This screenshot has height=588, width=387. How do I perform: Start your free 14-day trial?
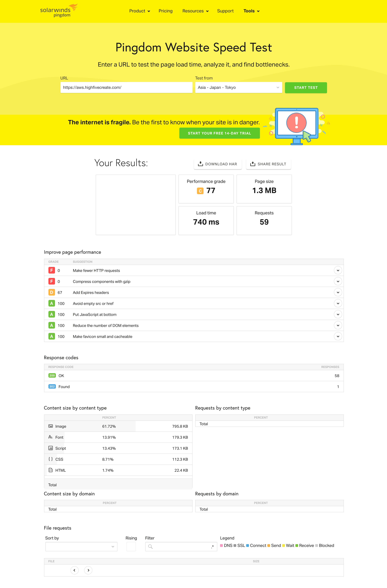coord(219,133)
